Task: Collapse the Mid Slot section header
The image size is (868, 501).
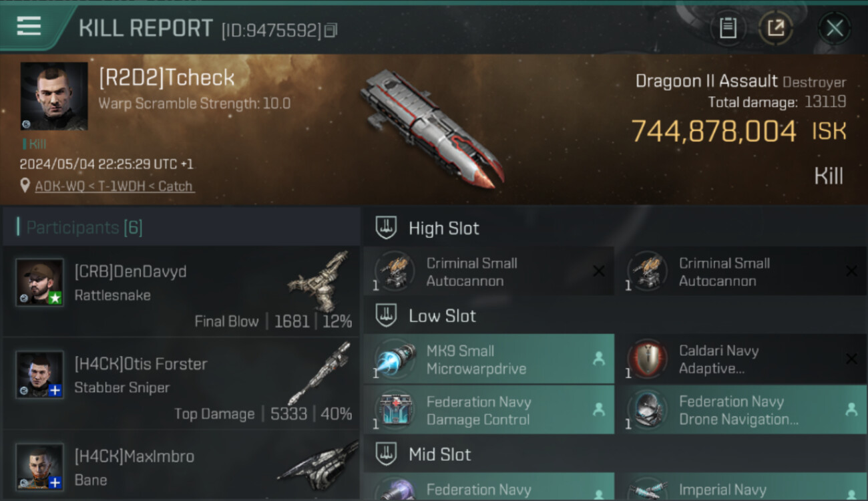Action: (x=615, y=455)
